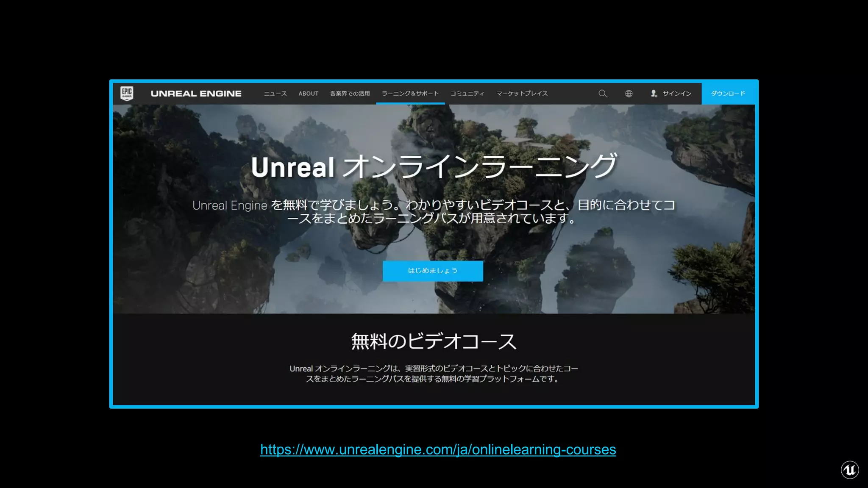
Task: Open the globe language selector icon
Action: click(x=629, y=94)
